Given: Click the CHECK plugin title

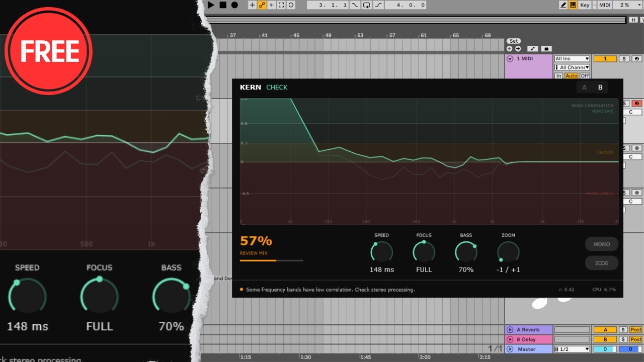Looking at the screenshot, I should pyautogui.click(x=277, y=87).
